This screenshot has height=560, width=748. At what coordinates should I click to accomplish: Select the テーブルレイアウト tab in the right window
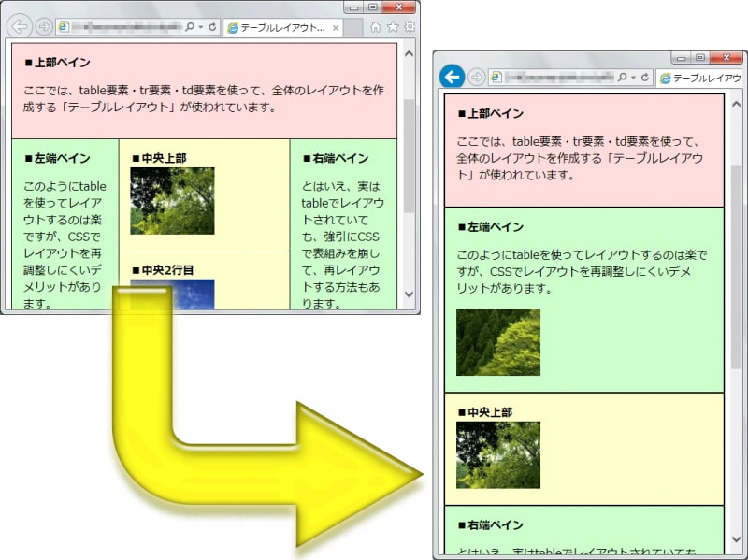click(706, 77)
